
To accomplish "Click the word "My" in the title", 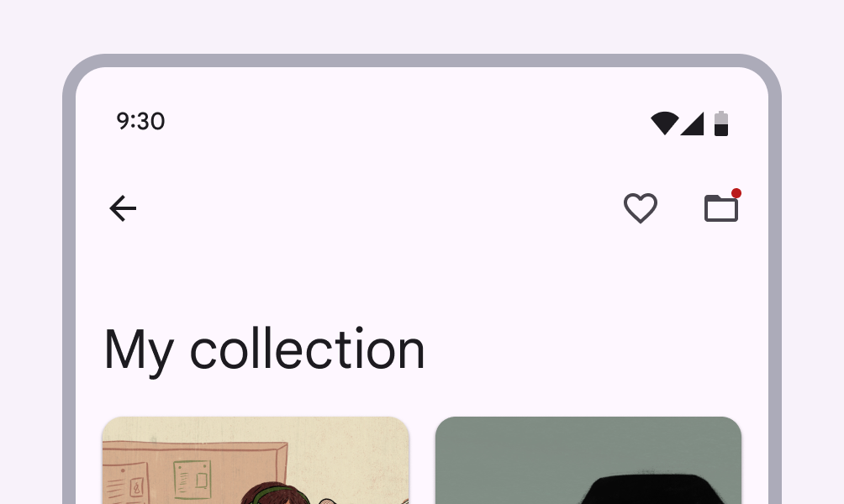I will (139, 352).
